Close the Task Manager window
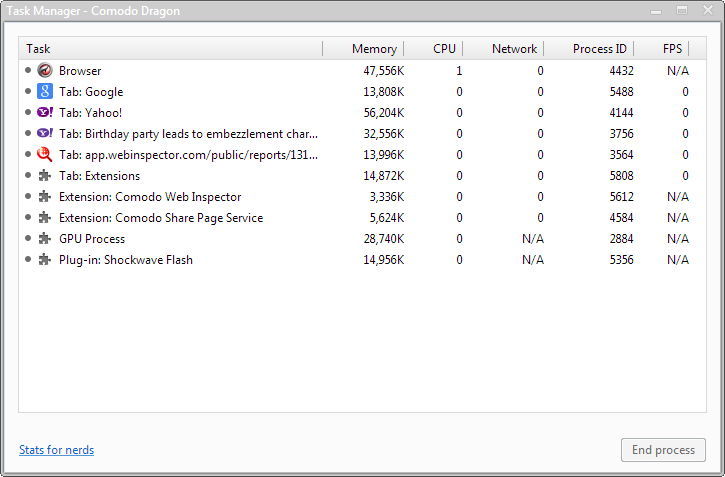This screenshot has width=725, height=477. tap(708, 10)
